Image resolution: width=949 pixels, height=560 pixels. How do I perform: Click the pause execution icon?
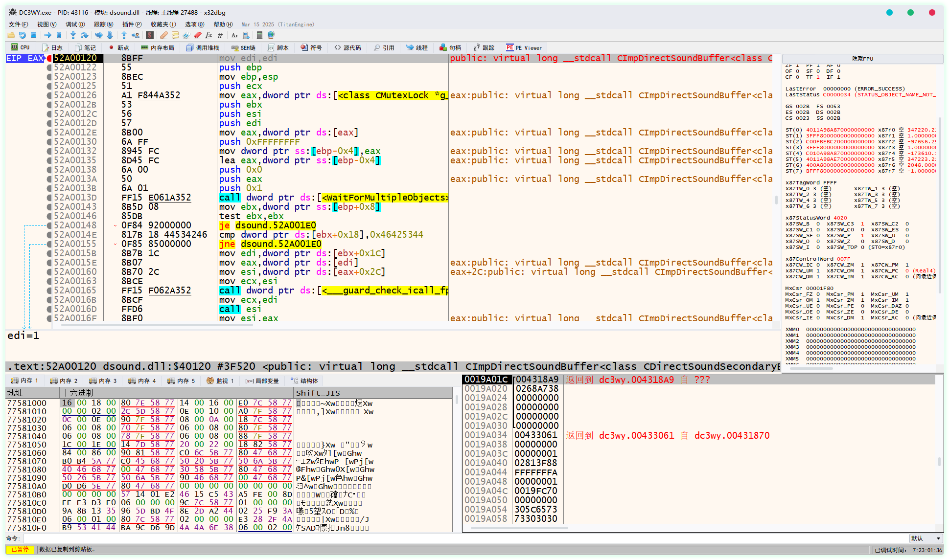(x=59, y=35)
